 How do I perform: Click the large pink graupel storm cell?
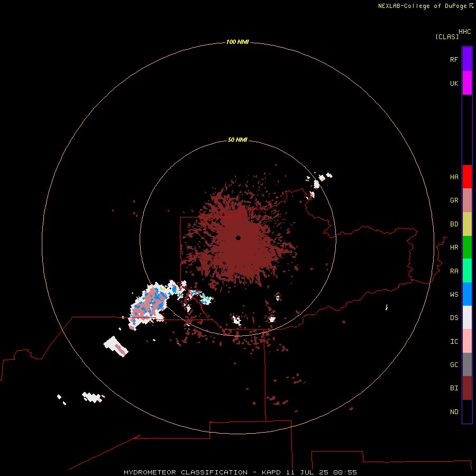click(x=149, y=305)
